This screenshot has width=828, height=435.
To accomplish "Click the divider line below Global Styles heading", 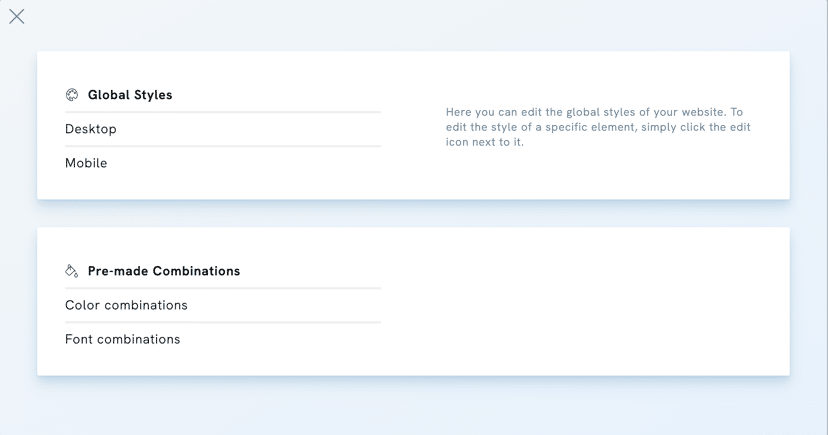I will pyautogui.click(x=223, y=112).
